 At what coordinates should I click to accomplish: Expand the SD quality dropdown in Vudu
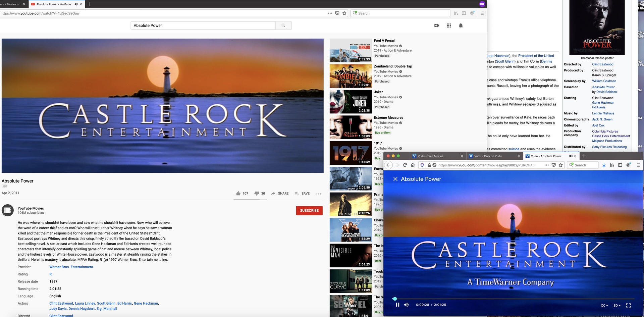point(617,305)
